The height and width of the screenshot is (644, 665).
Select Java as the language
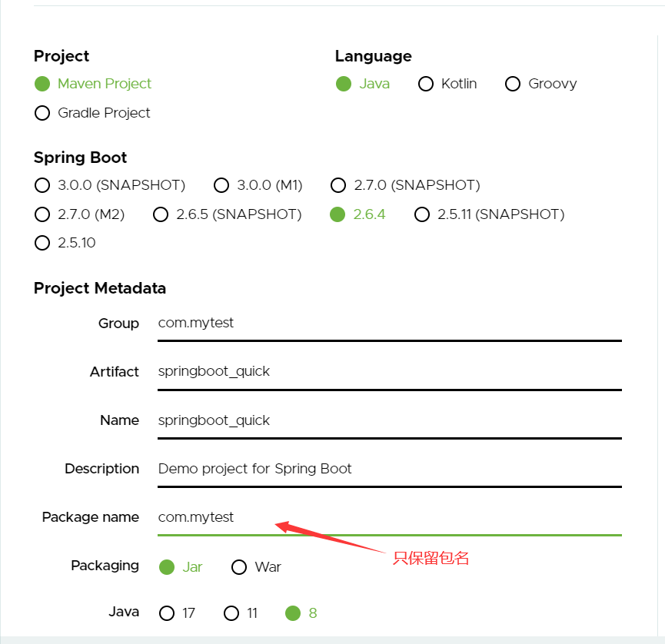click(344, 84)
